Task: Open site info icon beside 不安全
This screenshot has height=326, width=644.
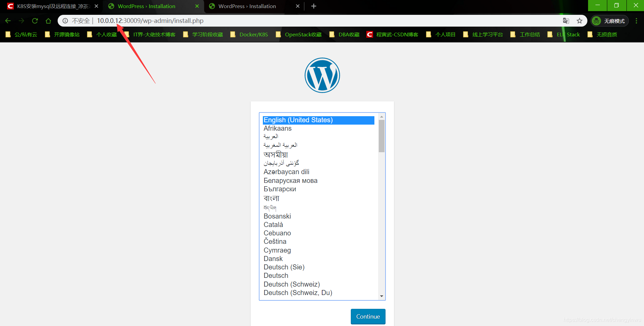Action: [x=65, y=21]
